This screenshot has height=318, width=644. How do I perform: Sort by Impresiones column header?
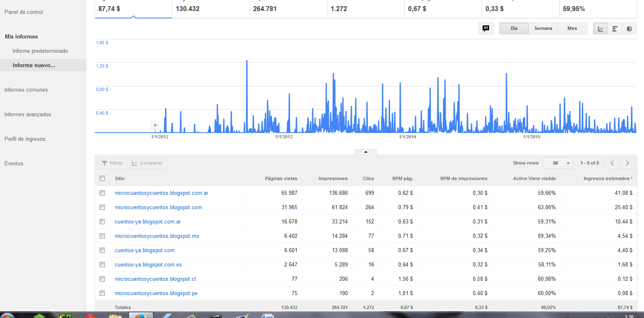333,178
